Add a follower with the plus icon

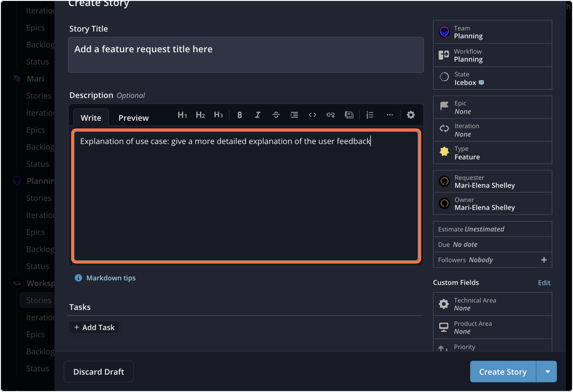543,260
